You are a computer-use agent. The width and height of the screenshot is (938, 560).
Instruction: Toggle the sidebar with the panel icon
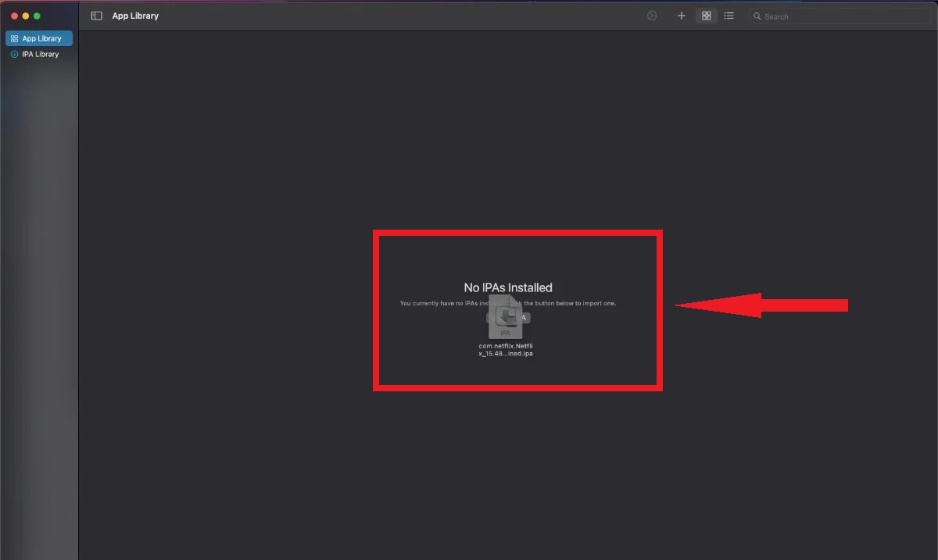[x=95, y=15]
